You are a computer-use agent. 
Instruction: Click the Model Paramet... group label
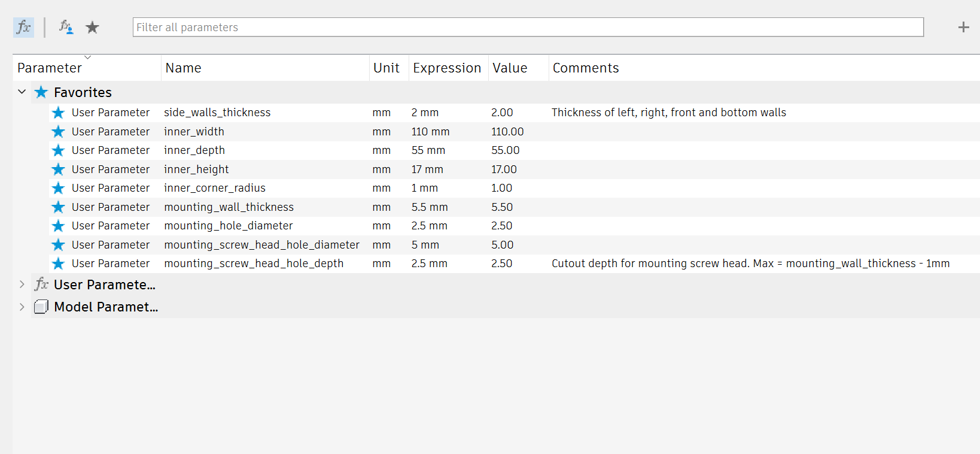point(106,307)
